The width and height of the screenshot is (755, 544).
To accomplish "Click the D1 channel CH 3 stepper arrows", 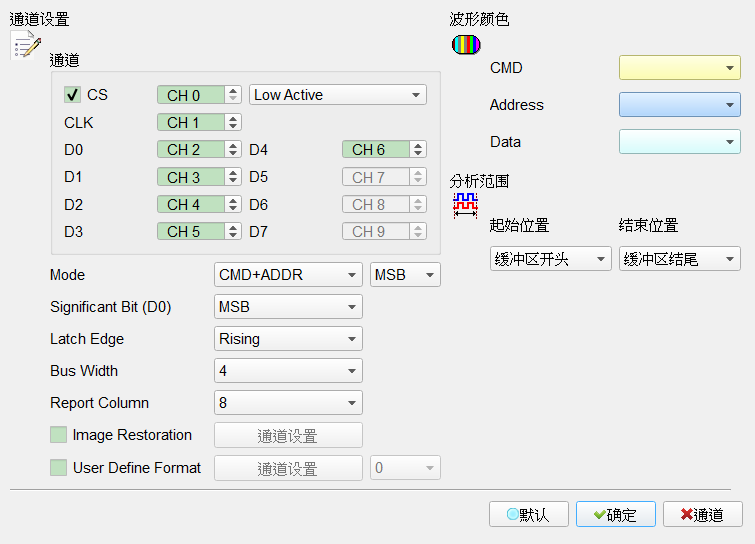I will point(233,177).
